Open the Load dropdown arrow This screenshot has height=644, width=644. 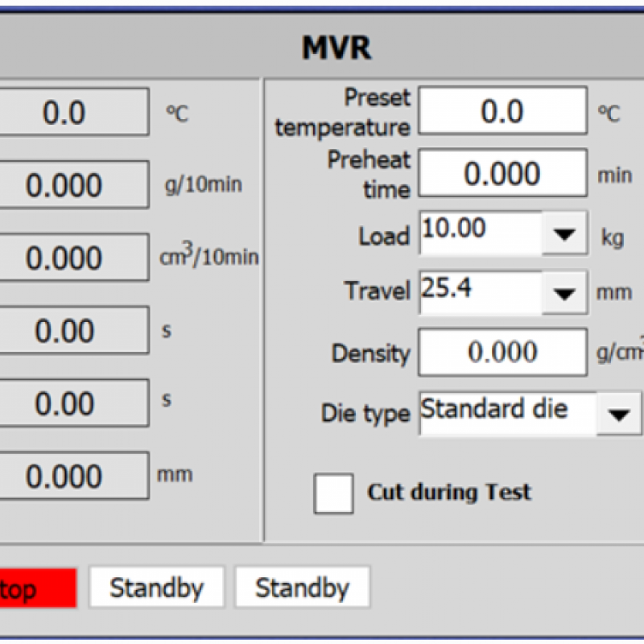[x=565, y=235]
